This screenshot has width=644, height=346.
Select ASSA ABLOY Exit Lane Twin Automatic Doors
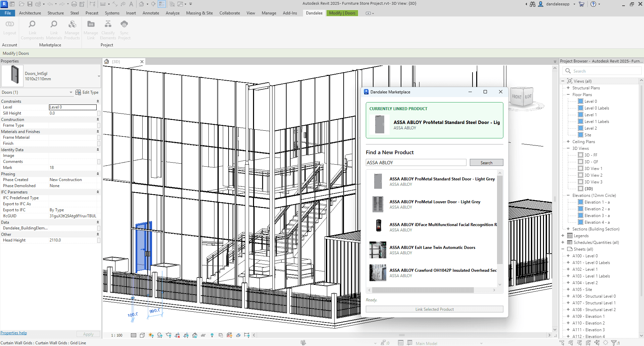click(x=433, y=250)
